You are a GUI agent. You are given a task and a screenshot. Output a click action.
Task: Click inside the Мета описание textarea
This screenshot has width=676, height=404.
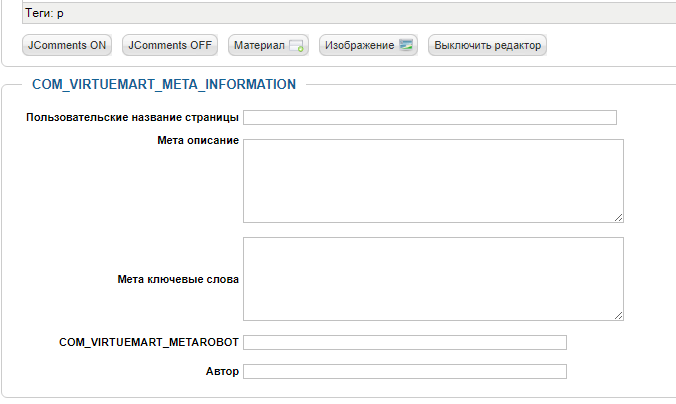click(x=433, y=180)
